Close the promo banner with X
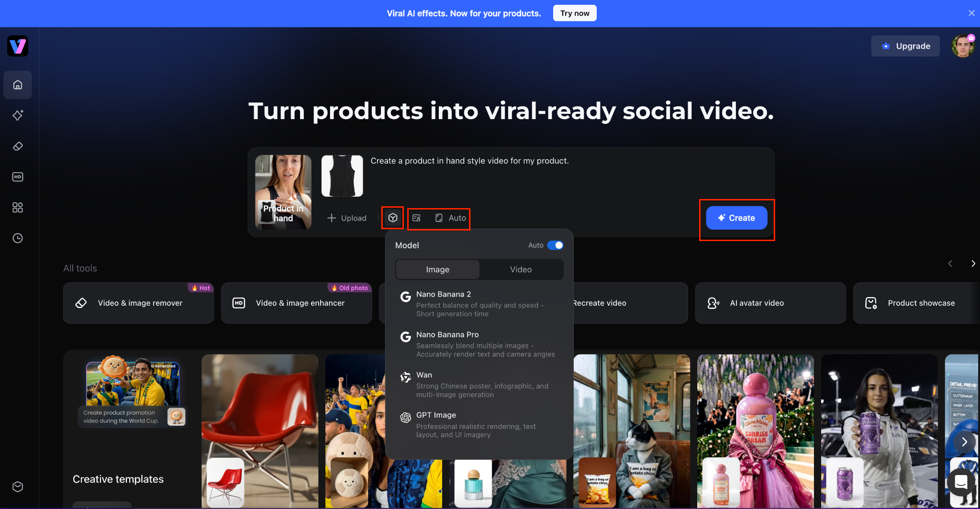 coord(971,13)
